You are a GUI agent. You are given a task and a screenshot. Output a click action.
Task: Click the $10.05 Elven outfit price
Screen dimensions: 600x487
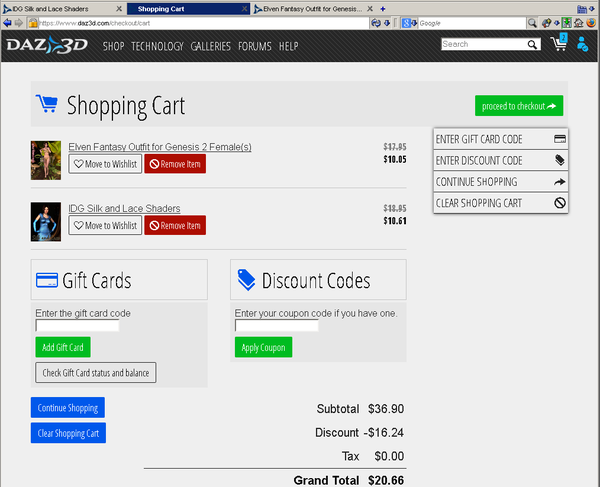(x=395, y=159)
